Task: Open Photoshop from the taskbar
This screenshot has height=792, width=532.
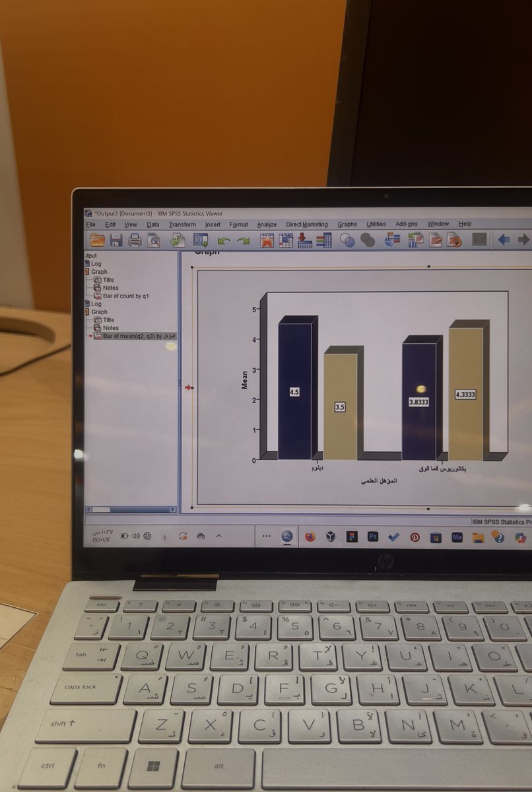Action: tap(373, 537)
